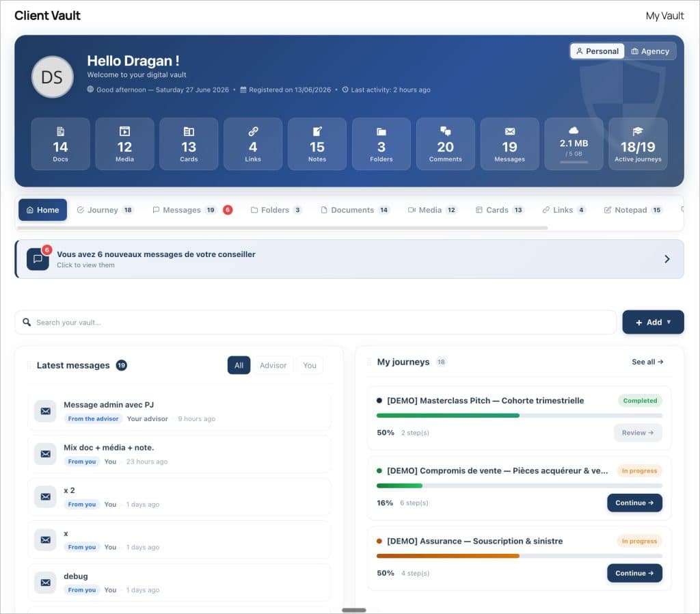Click the chat icon with red 6 badge
The height and width of the screenshot is (614, 700).
pos(38,259)
